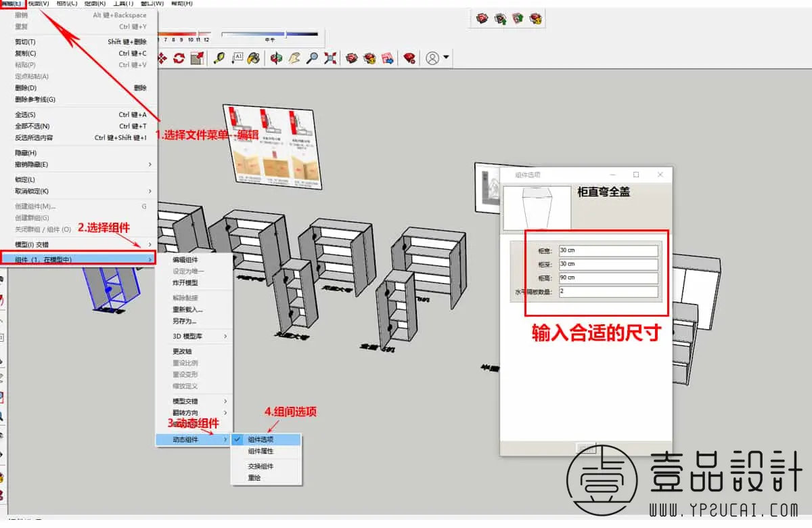Expand the 翻转方向 submenu

(x=194, y=413)
